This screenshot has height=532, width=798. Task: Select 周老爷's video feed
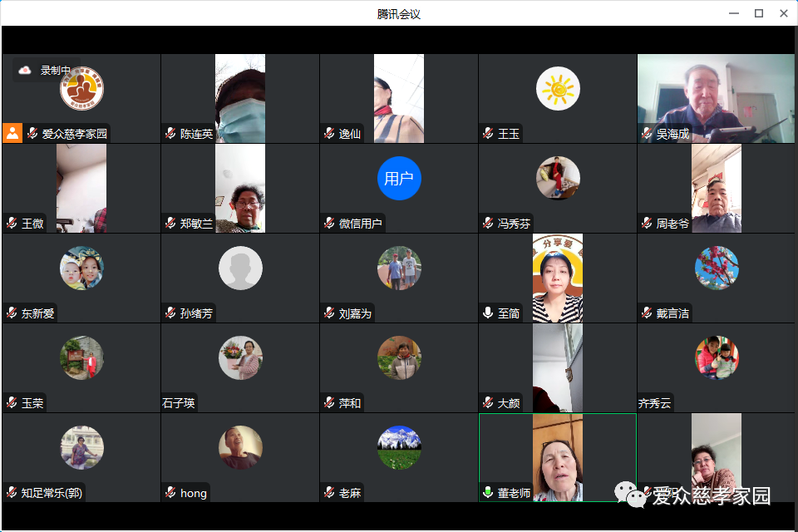coord(716,187)
